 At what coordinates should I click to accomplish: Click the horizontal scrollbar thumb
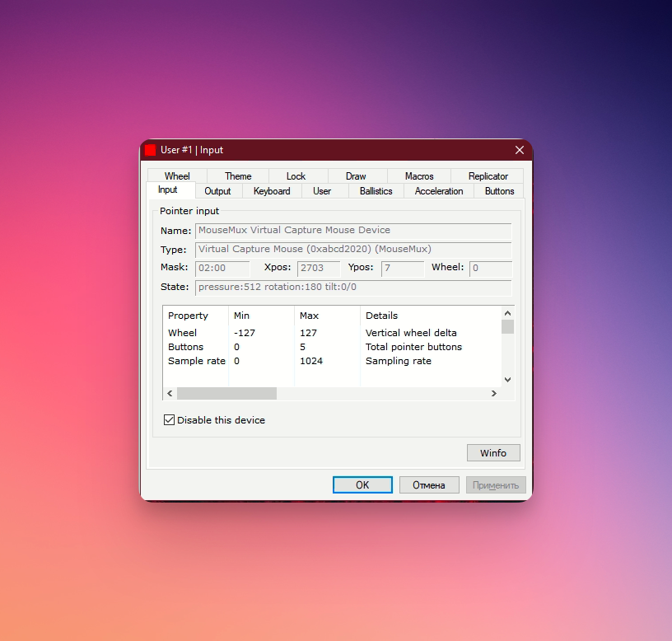click(226, 393)
